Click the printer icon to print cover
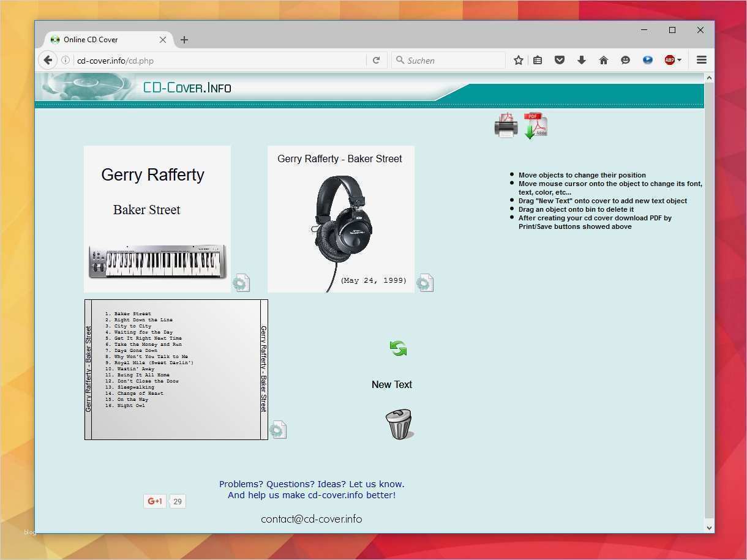Viewport: 747px width, 560px height. (x=506, y=125)
